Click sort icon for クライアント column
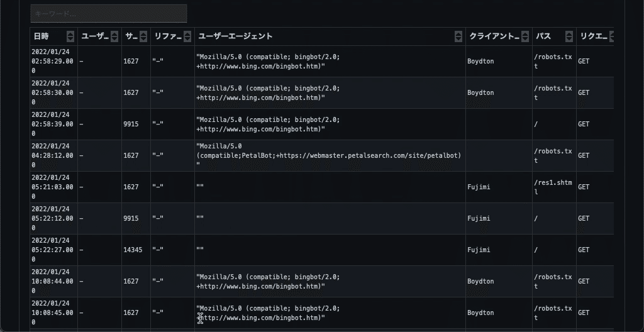Screen dimensions: 644x332 pyautogui.click(x=525, y=36)
